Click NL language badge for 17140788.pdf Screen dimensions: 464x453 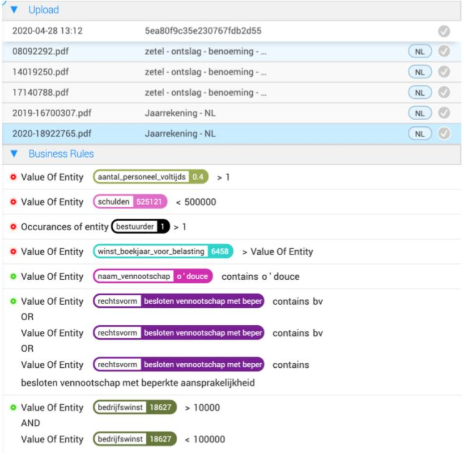point(420,93)
